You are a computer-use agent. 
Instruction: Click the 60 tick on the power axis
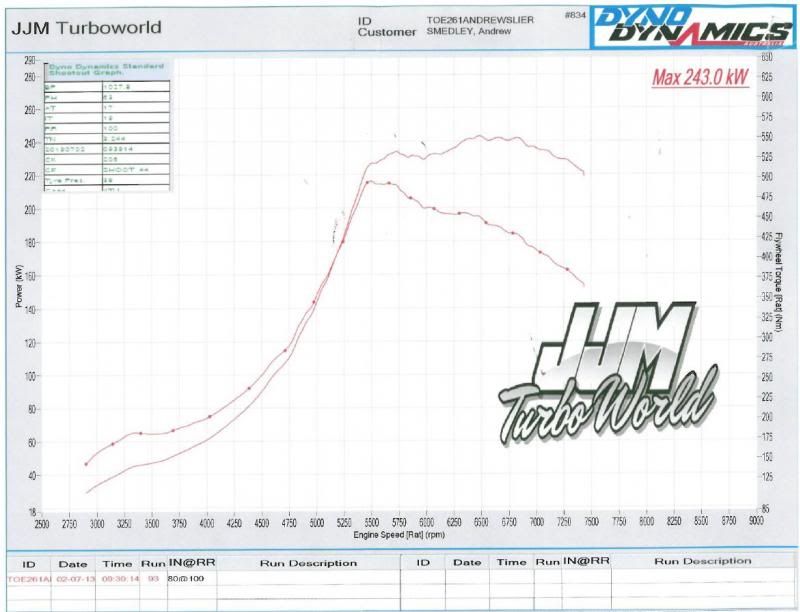tap(31, 443)
